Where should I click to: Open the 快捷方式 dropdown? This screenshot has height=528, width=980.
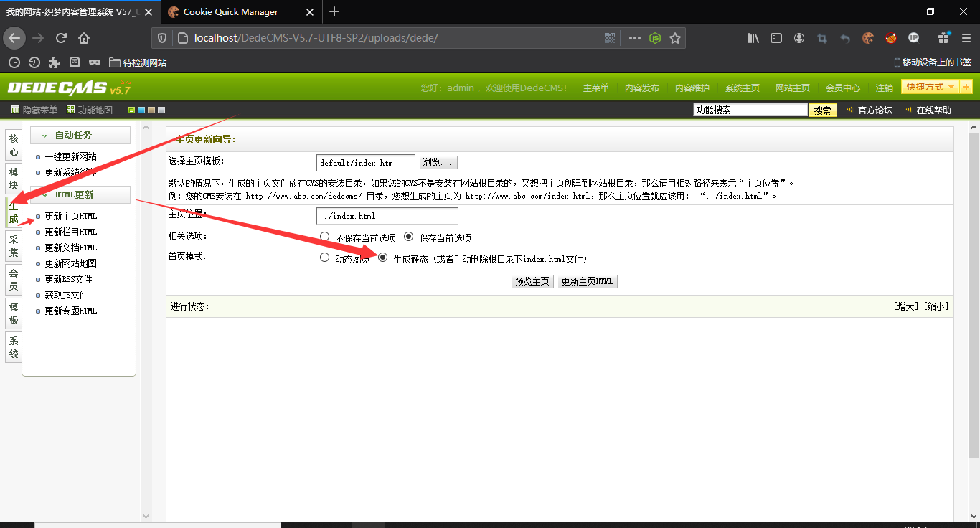coord(930,87)
